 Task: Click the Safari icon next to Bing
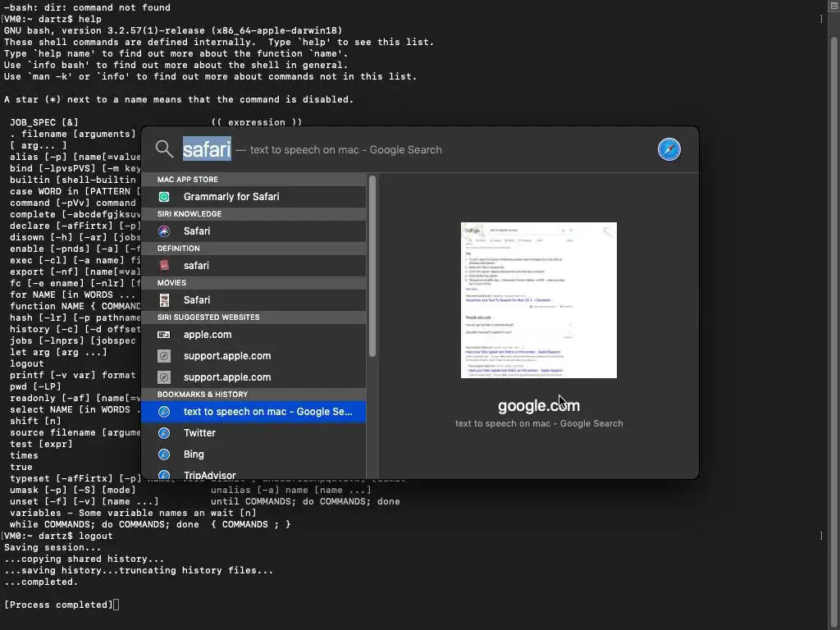(164, 454)
